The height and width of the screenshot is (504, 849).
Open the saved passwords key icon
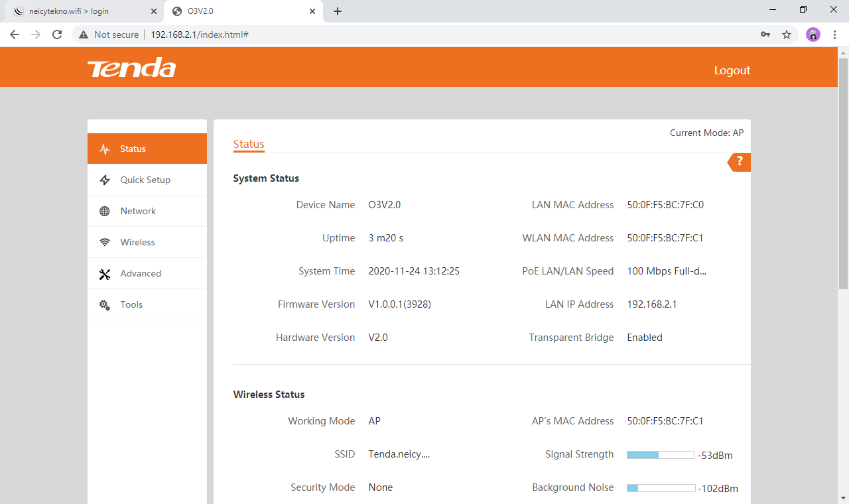[765, 34]
